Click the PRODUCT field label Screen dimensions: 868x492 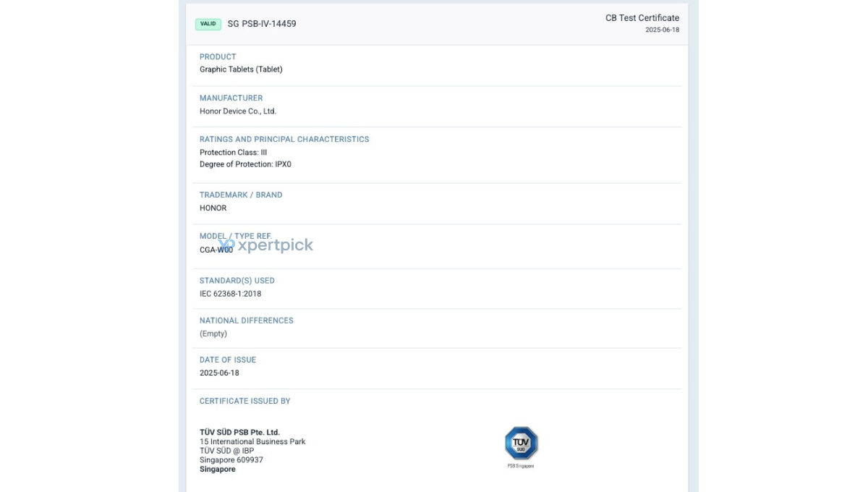[x=218, y=57]
